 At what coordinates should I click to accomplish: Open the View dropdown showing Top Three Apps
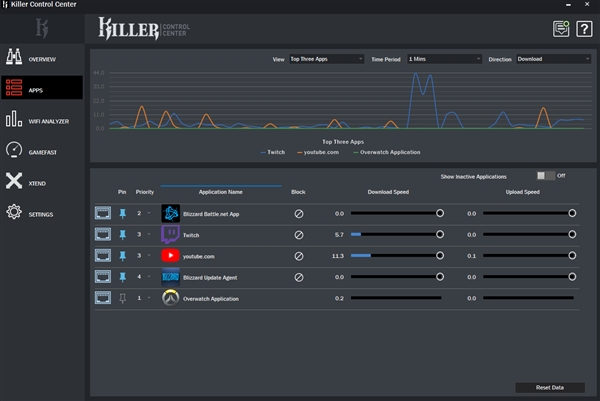click(326, 59)
